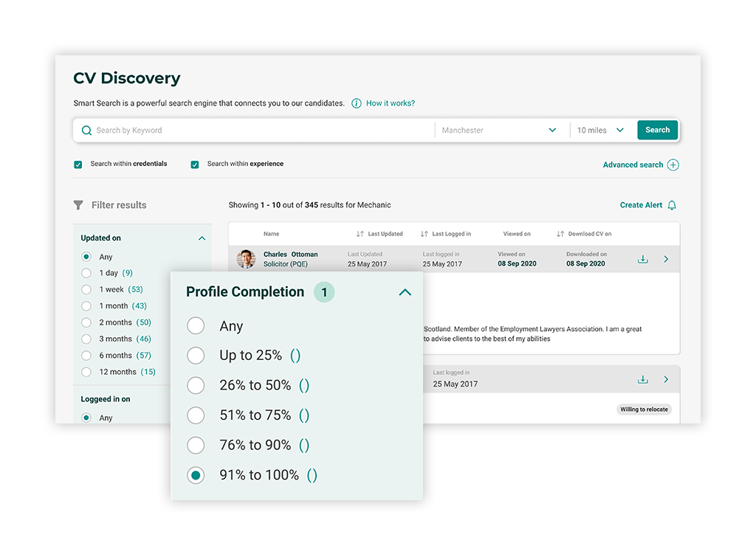Viewport: 756px width, 543px height.
Task: Click the plus icon next to Advanced search
Action: [x=673, y=165]
